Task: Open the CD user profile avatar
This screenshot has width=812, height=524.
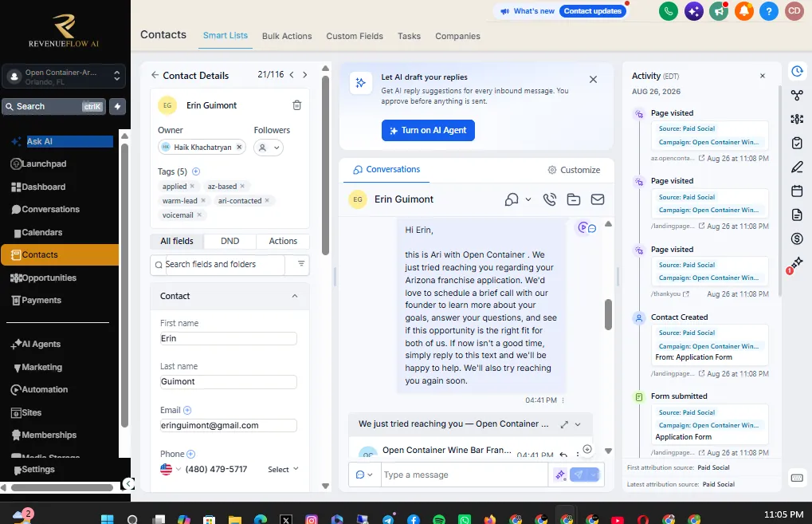Action: 794,11
